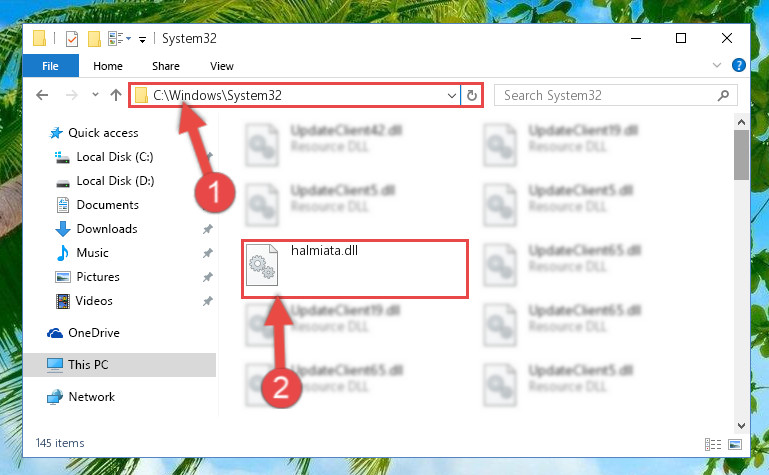Viewport: 769px width, 475px height.
Task: Open the File menu tab
Action: click(x=51, y=66)
